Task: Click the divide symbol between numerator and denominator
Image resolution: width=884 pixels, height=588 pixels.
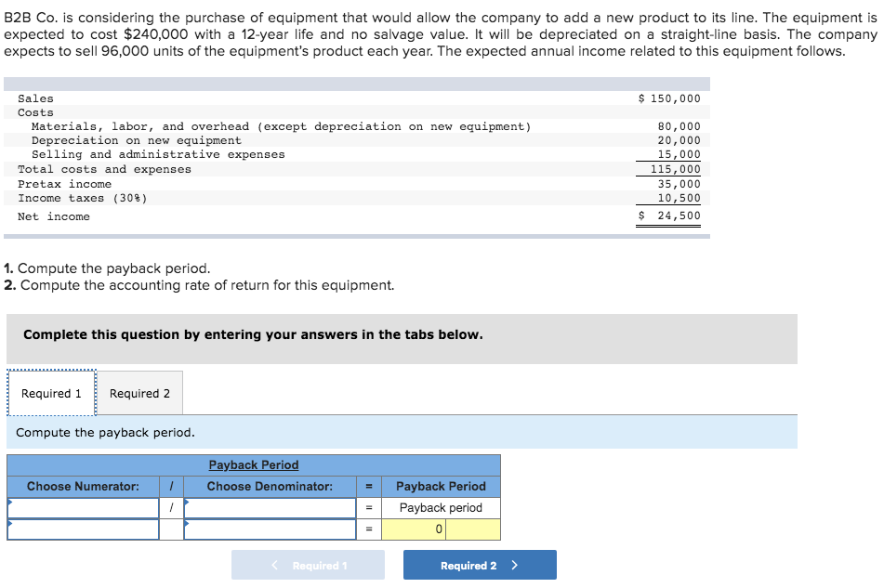Action: coord(171,507)
